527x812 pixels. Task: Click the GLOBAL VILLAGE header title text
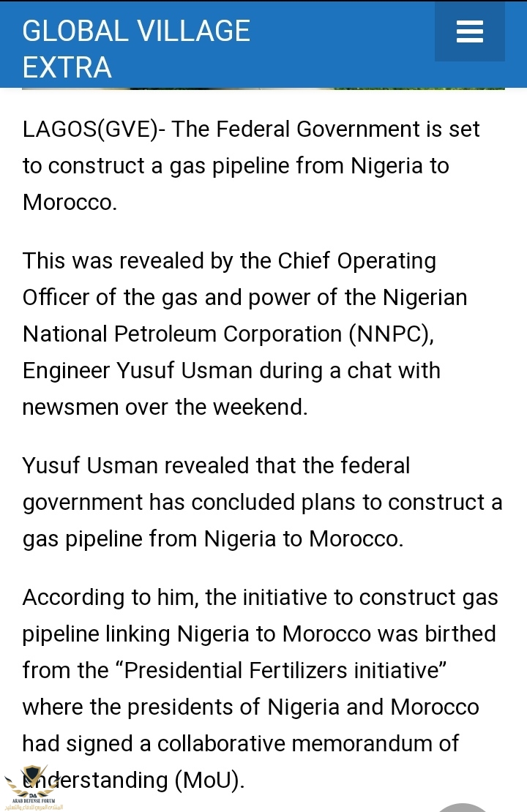(x=136, y=31)
